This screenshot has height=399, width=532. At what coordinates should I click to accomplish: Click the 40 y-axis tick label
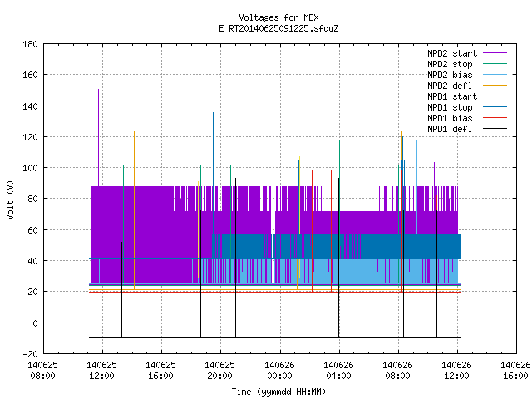(x=32, y=261)
